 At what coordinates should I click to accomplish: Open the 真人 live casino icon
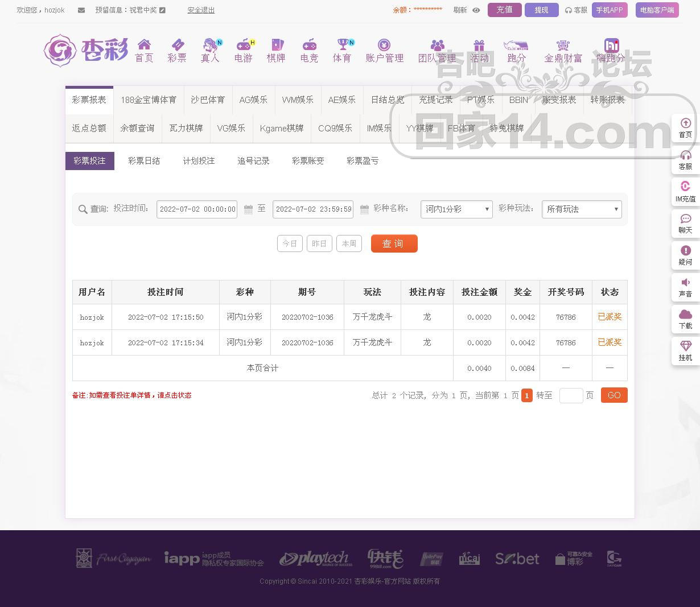(x=211, y=44)
